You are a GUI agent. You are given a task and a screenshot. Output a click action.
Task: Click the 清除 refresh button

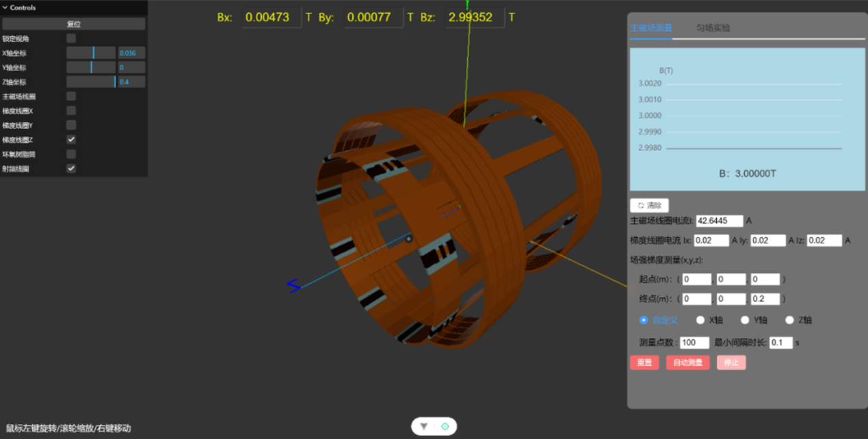pyautogui.click(x=649, y=205)
